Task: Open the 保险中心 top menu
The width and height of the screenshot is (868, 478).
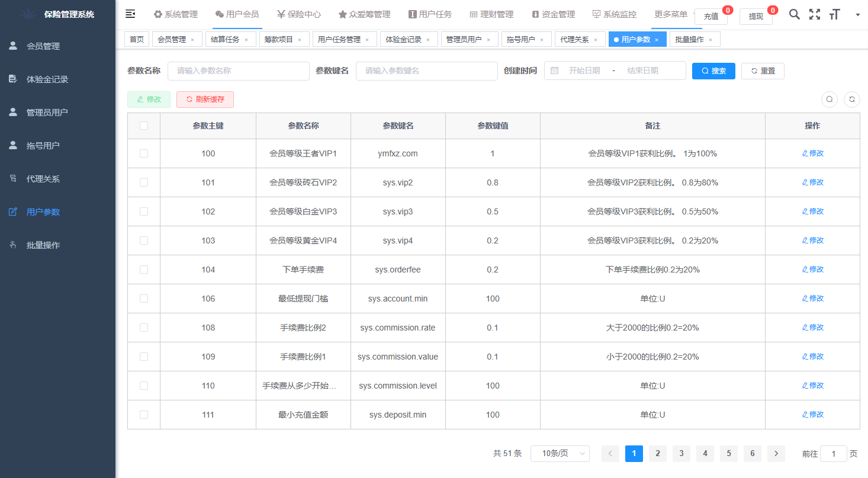Action: 299,14
